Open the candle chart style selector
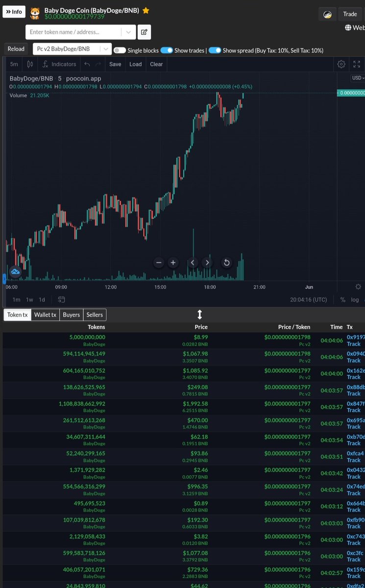The height and width of the screenshot is (588, 365). coord(30,64)
